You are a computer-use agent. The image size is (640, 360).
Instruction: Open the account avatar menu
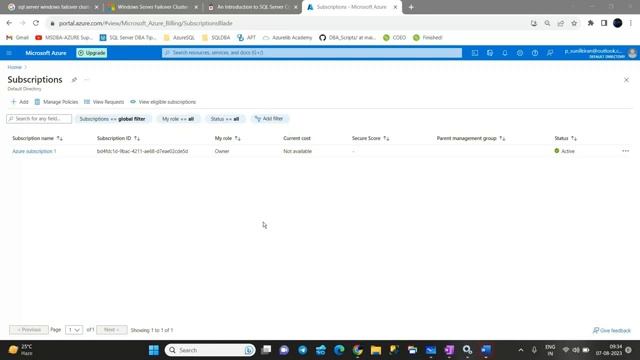point(633,53)
